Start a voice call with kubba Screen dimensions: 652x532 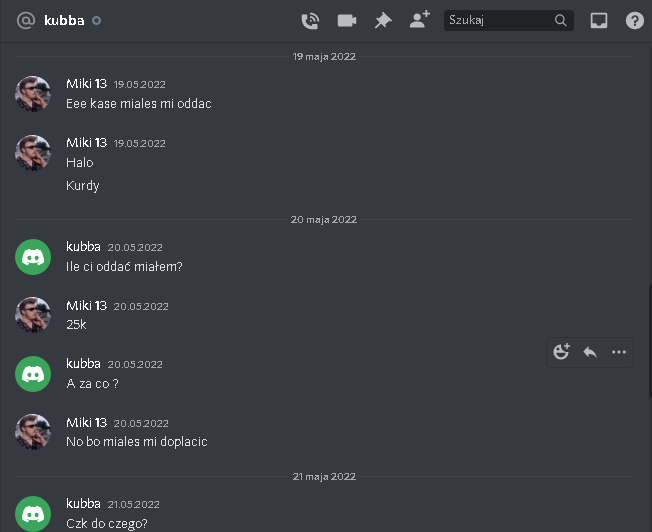coord(310,20)
